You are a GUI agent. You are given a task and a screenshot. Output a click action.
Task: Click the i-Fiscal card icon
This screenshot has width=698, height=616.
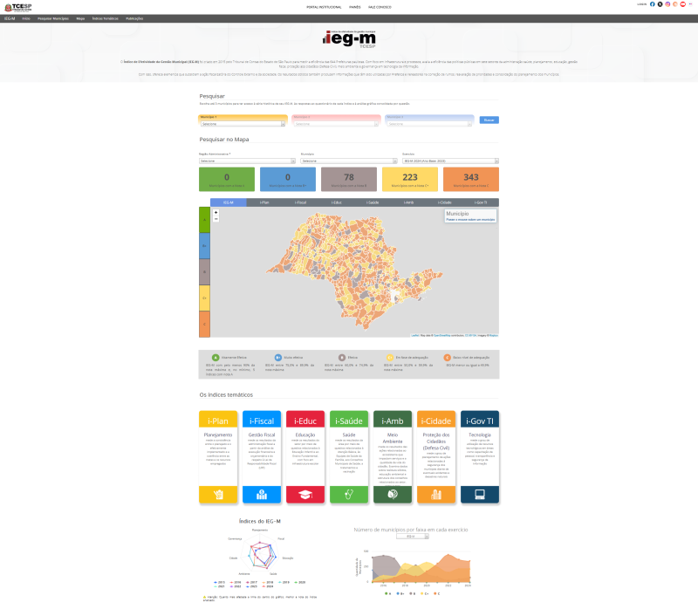262,494
